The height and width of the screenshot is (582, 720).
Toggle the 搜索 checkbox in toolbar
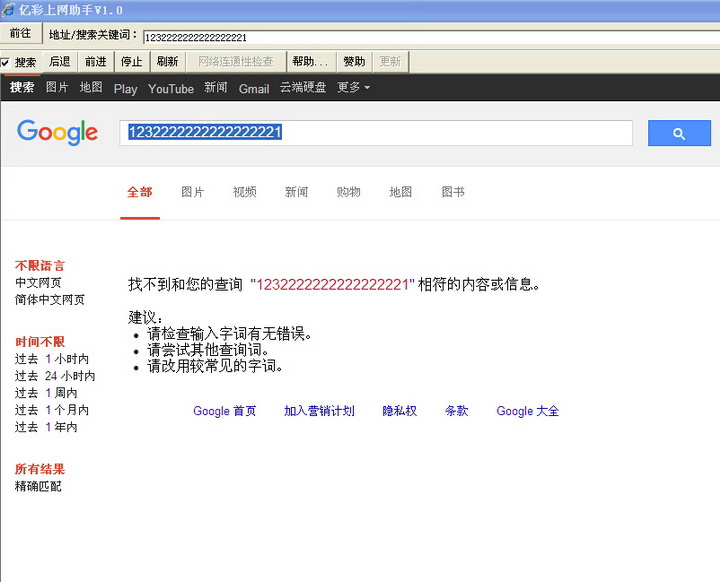(x=5, y=62)
